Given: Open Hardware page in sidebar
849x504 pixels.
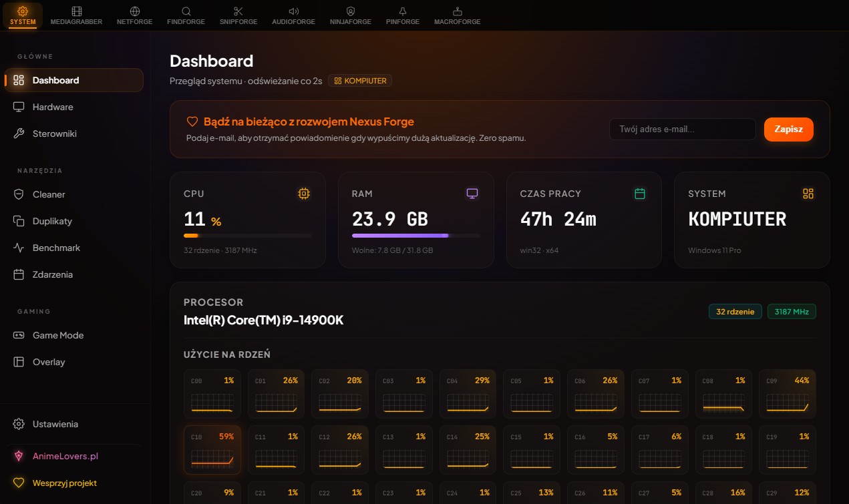Looking at the screenshot, I should 74,107.
